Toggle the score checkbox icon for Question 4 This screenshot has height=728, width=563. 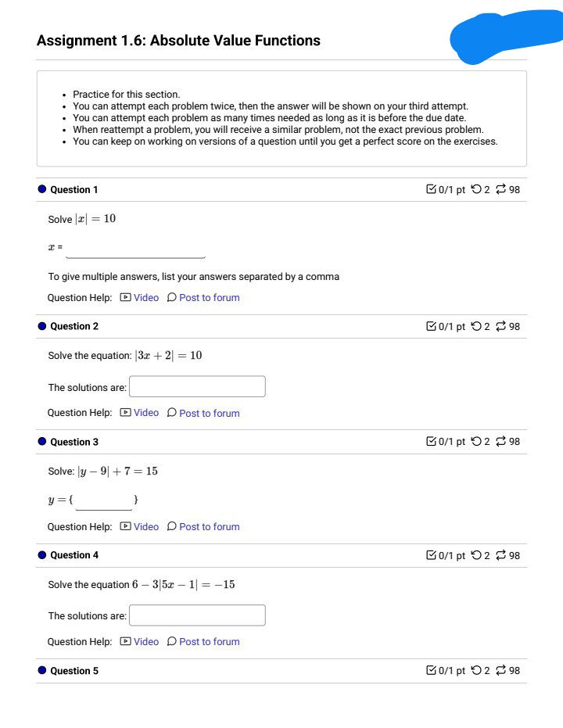(432, 555)
